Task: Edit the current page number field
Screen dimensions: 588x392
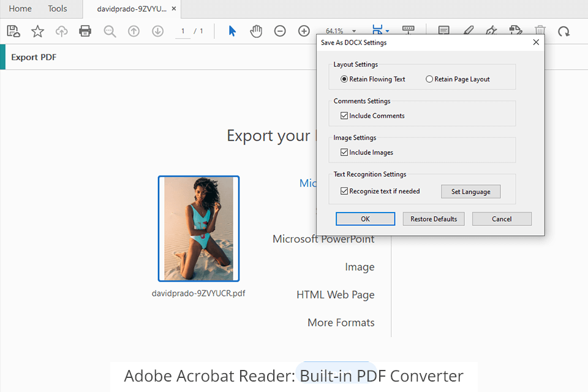Action: (183, 31)
